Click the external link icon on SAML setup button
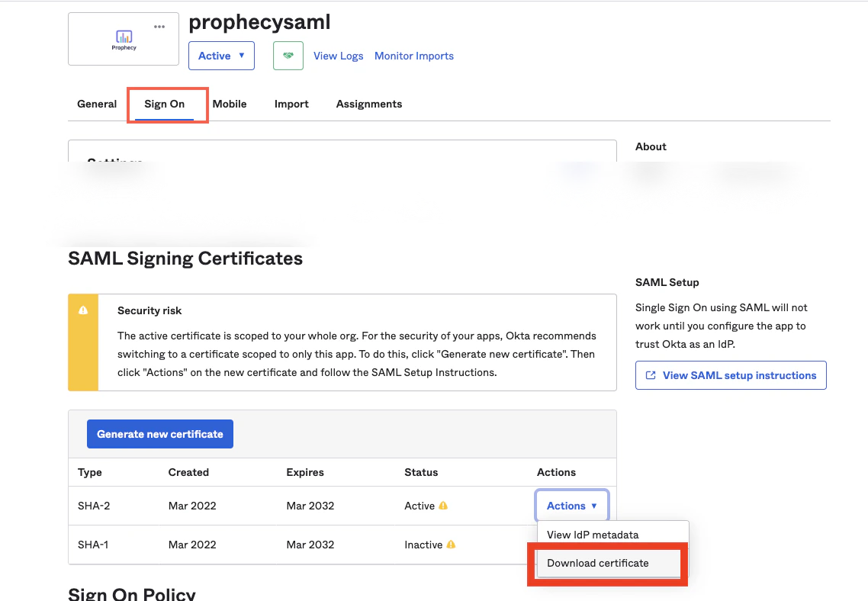 pos(651,374)
